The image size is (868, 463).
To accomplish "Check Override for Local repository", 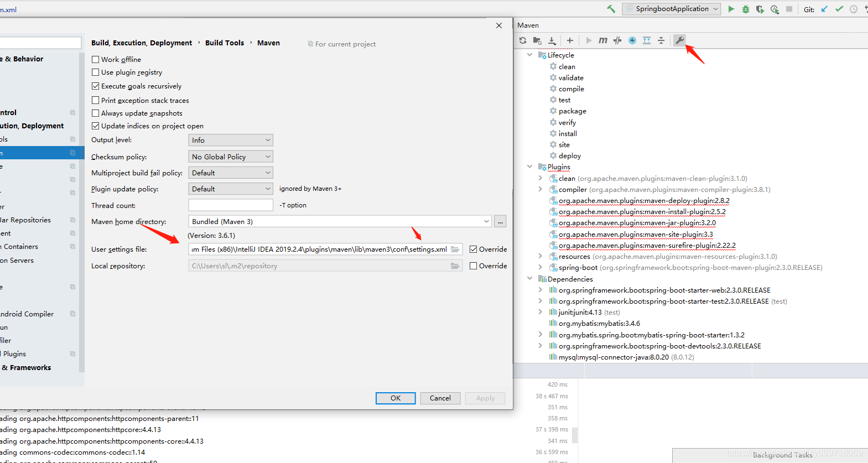I will coord(473,266).
